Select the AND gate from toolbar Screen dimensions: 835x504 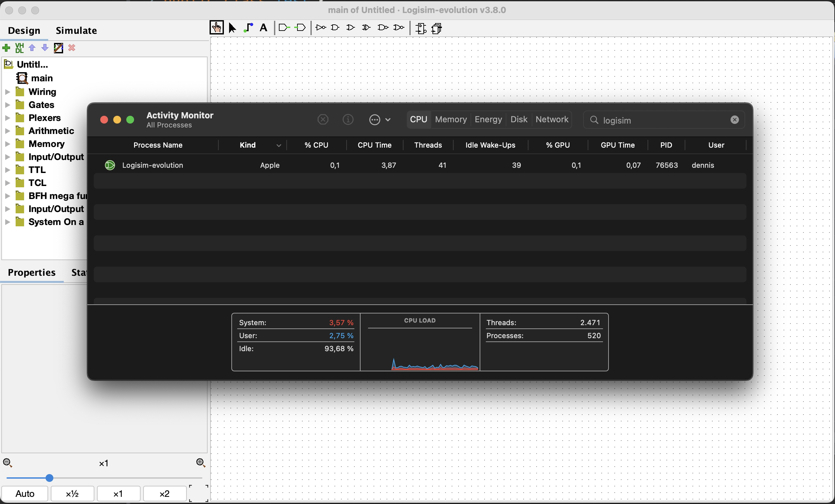[335, 28]
